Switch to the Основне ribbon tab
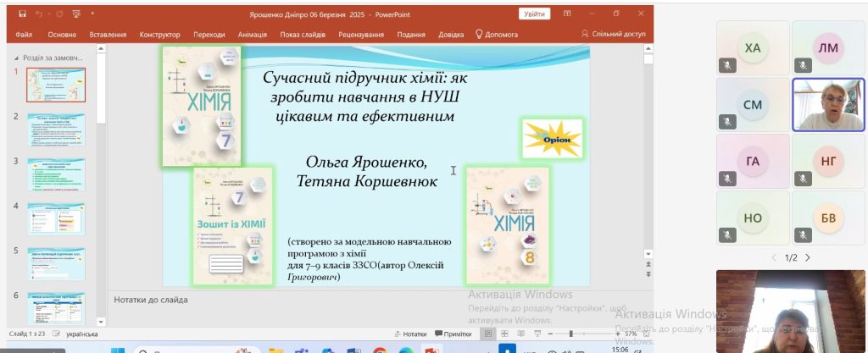The height and width of the screenshot is (353, 868). coord(62,34)
